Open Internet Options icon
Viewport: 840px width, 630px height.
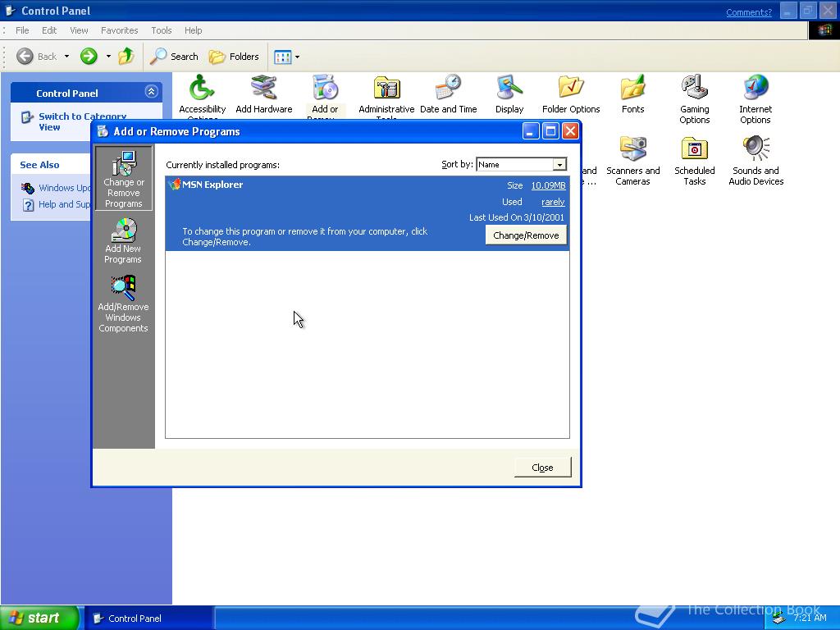756,89
